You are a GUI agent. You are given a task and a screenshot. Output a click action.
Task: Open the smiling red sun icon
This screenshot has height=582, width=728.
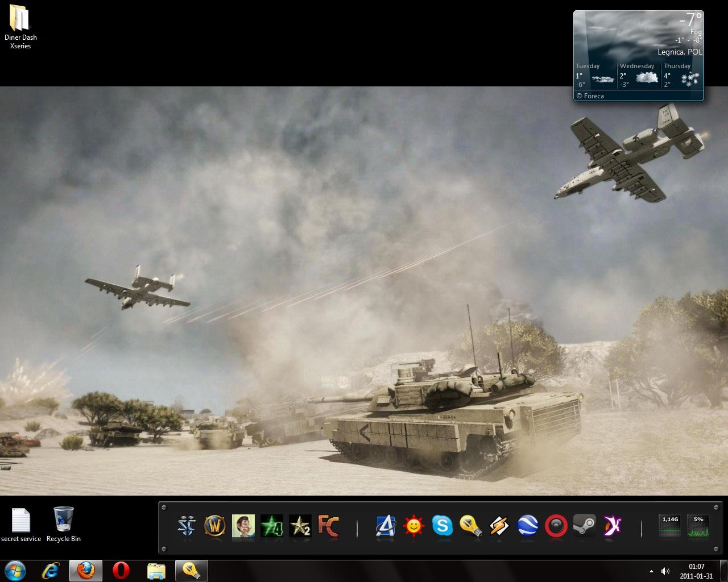click(x=414, y=526)
